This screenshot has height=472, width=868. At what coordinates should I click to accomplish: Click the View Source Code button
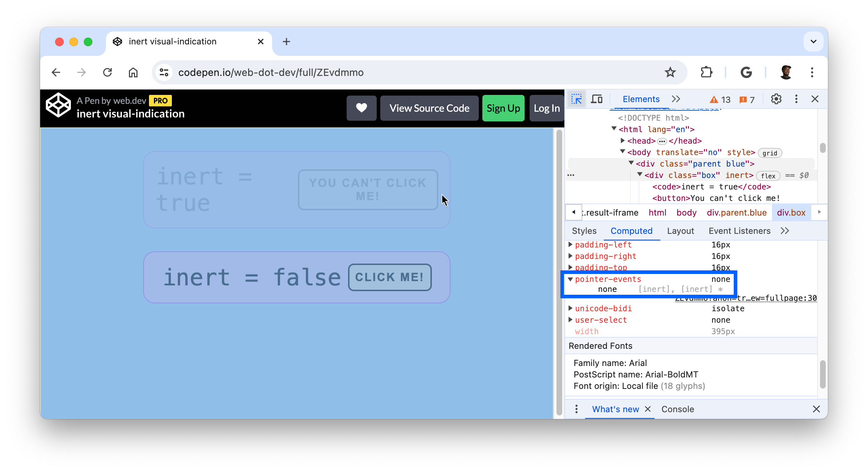pyautogui.click(x=429, y=107)
